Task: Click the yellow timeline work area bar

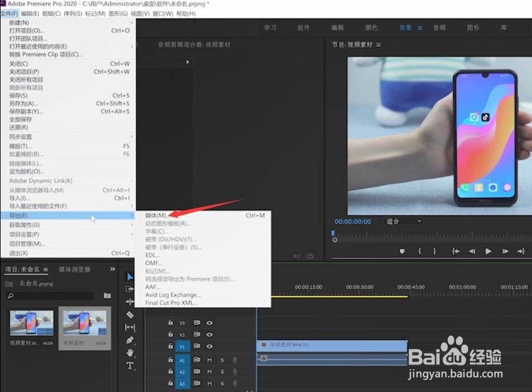Action: (339, 296)
